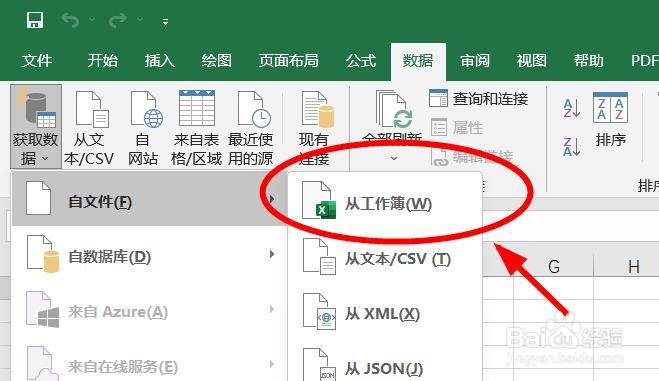Open the Redo history dropdown arrow

[140, 20]
